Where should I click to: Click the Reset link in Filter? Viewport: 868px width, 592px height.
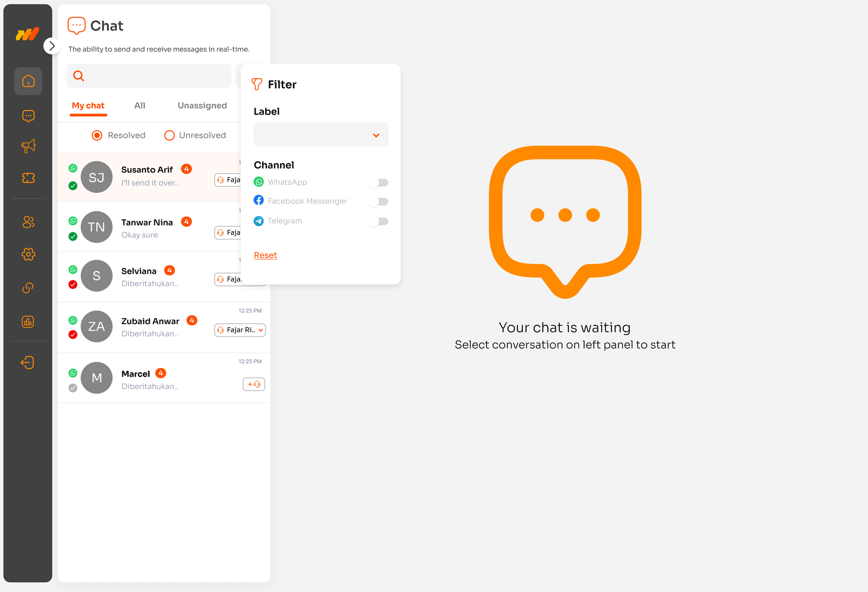coord(265,255)
